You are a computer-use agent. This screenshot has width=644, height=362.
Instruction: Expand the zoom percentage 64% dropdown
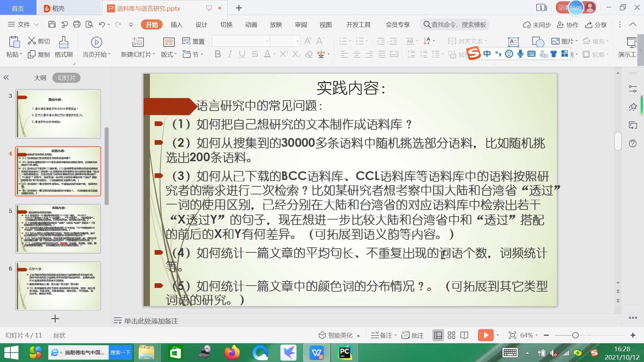coord(529,335)
